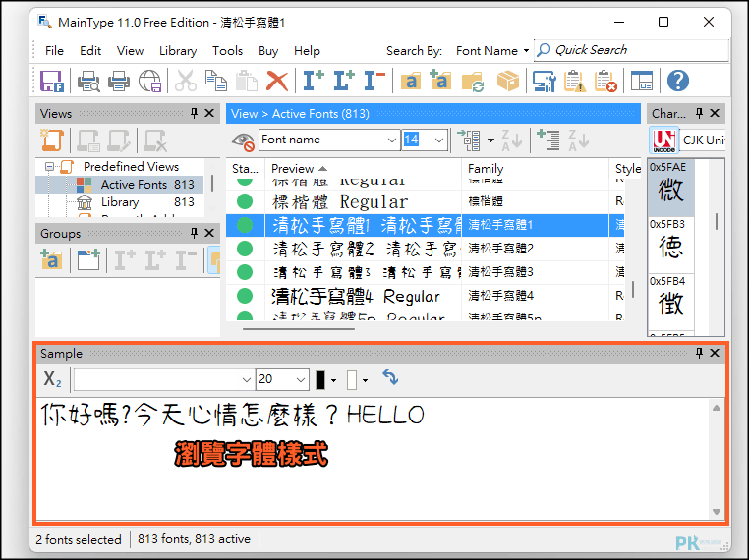This screenshot has width=749, height=560.
Task: Collapse the Predefined Views tree node
Action: click(x=49, y=167)
